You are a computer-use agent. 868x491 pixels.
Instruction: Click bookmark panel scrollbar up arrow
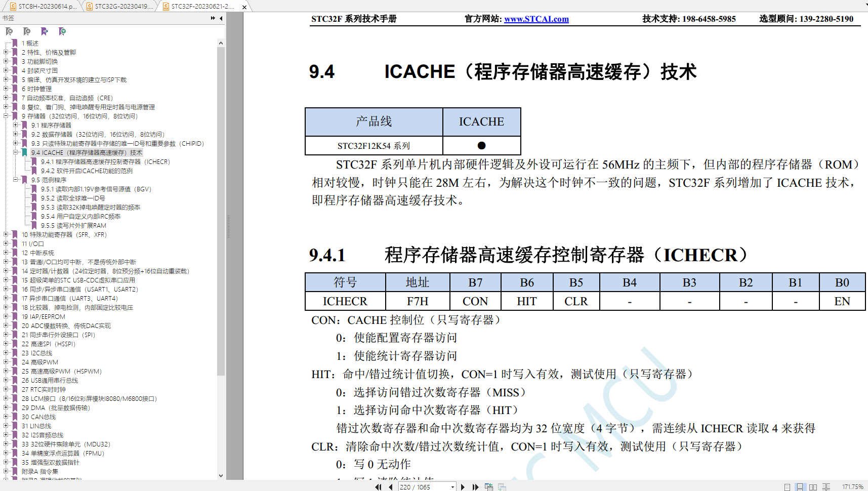[221, 44]
